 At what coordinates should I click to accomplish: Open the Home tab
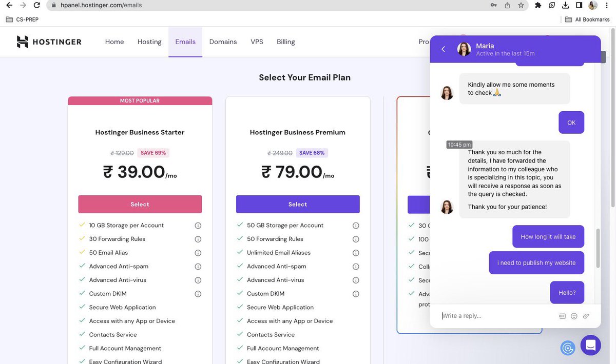(114, 42)
